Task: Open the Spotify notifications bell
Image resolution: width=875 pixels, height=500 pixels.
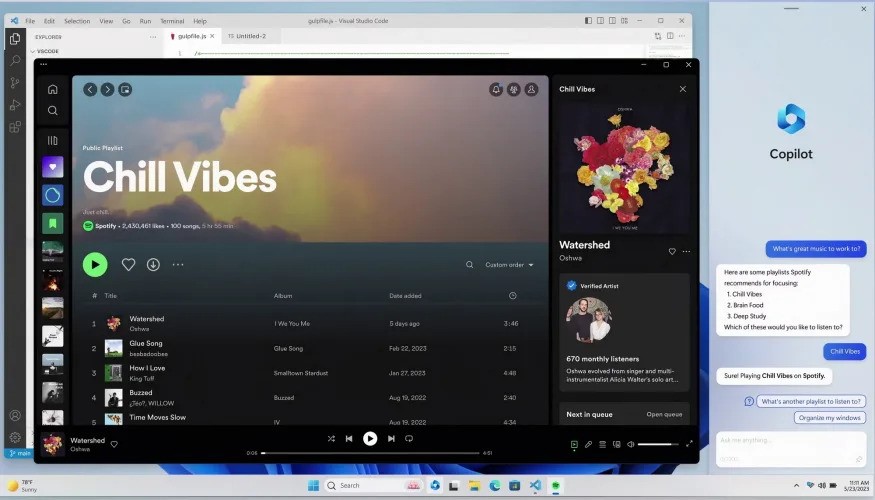Action: (496, 89)
